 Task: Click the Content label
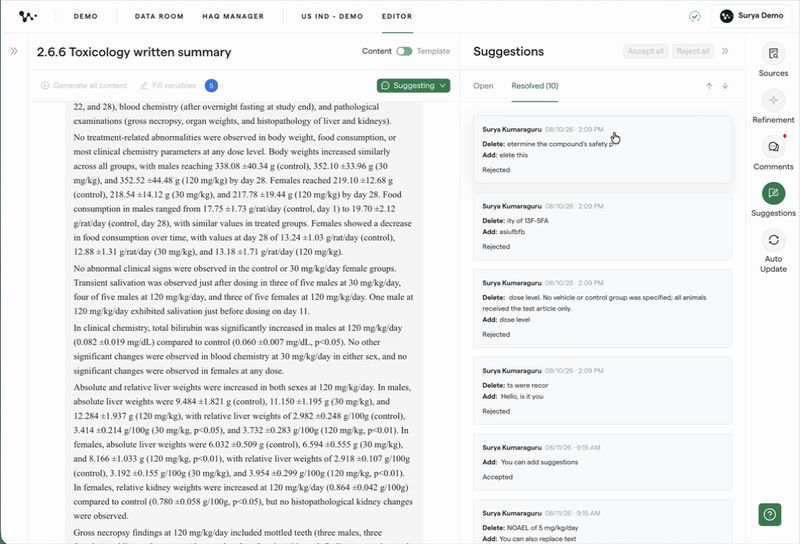tap(377, 51)
